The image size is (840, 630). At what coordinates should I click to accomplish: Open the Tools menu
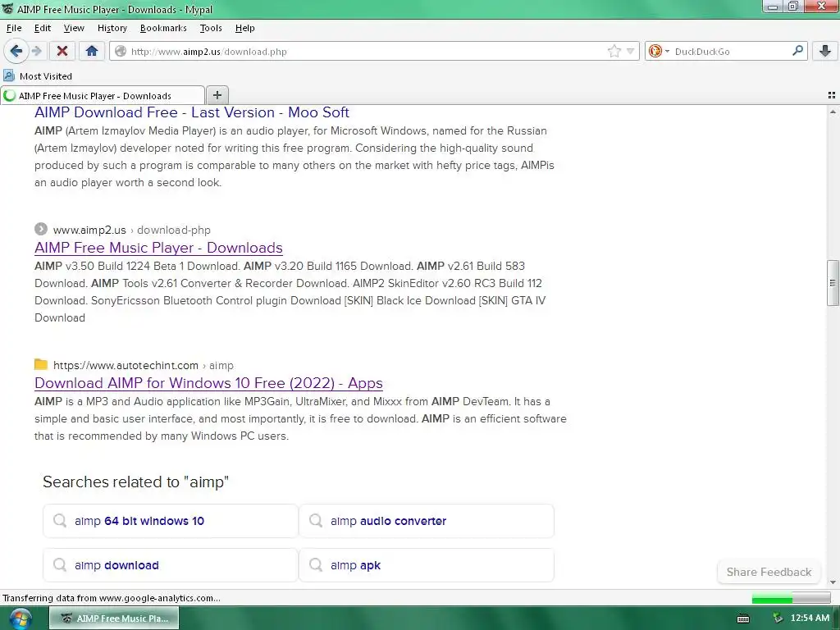click(x=211, y=28)
